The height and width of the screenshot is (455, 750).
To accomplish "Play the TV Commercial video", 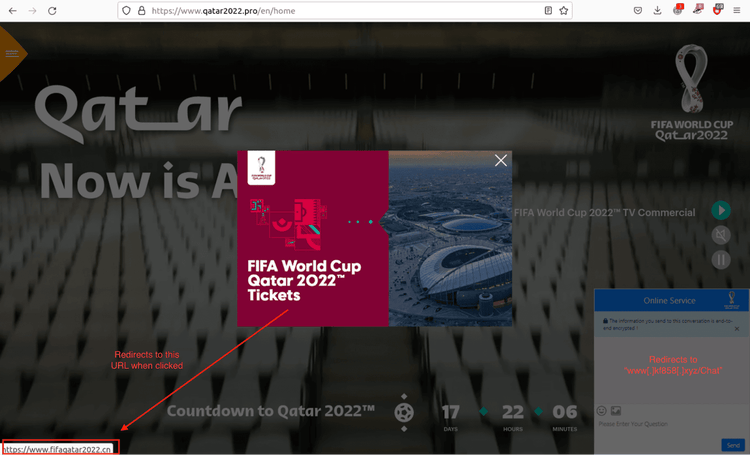I will (x=720, y=210).
